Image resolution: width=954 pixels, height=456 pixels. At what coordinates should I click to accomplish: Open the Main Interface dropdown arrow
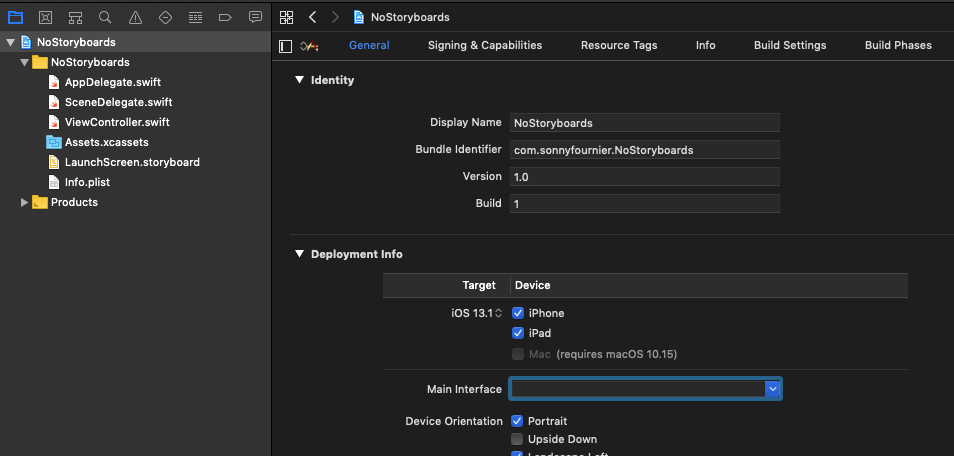tap(772, 388)
